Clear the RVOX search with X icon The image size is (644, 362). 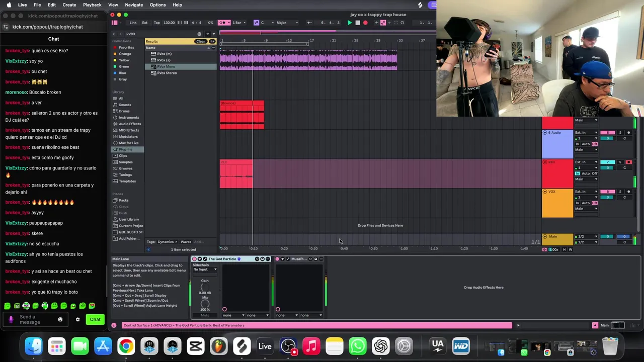click(x=199, y=34)
